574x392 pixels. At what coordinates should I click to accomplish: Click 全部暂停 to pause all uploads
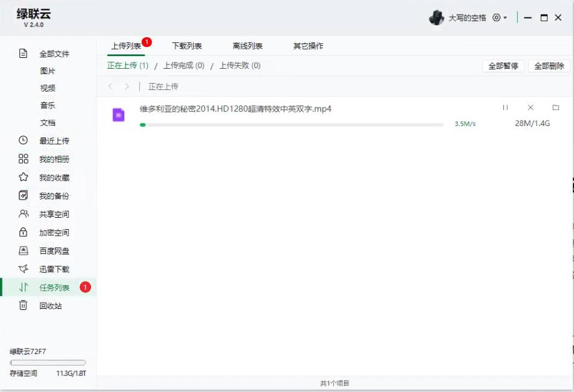point(503,65)
